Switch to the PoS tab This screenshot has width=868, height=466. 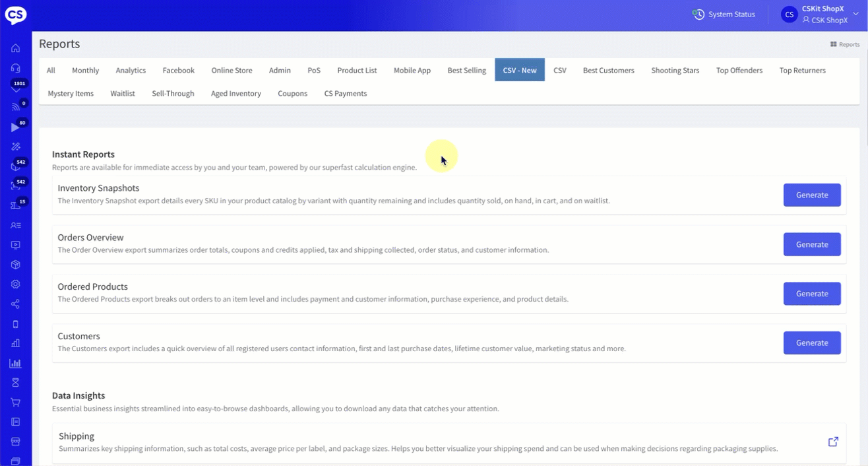314,70
